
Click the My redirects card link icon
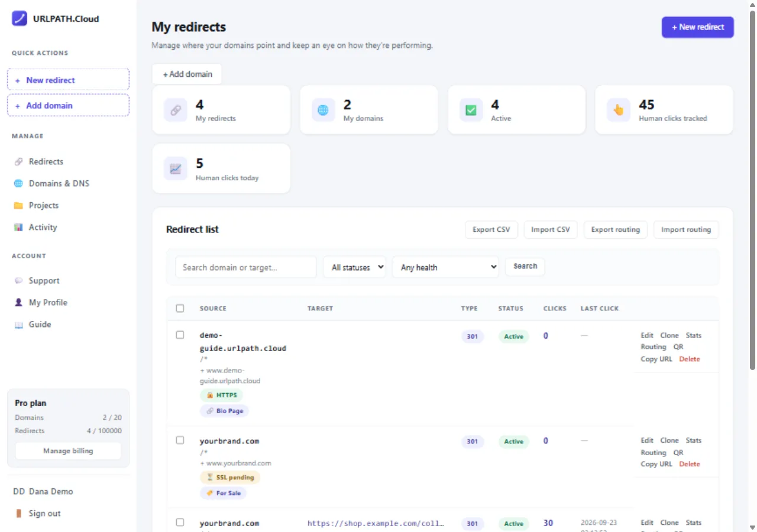point(176,110)
